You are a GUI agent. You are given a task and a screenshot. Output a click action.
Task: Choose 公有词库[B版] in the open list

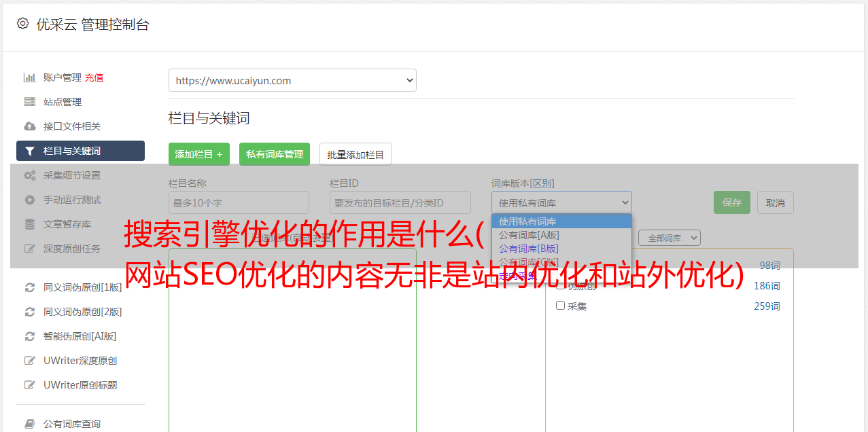pos(561,249)
